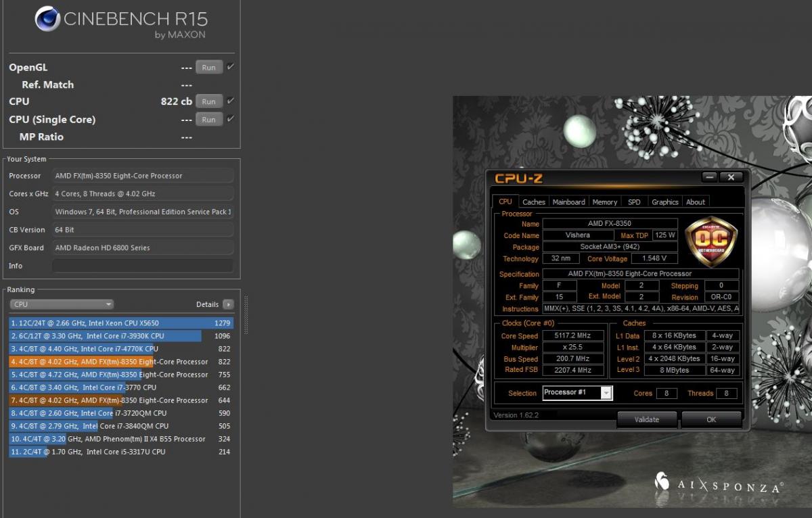Click the CPU-Z title bar logo
Viewport: 812px width, 518px height.
click(x=518, y=179)
